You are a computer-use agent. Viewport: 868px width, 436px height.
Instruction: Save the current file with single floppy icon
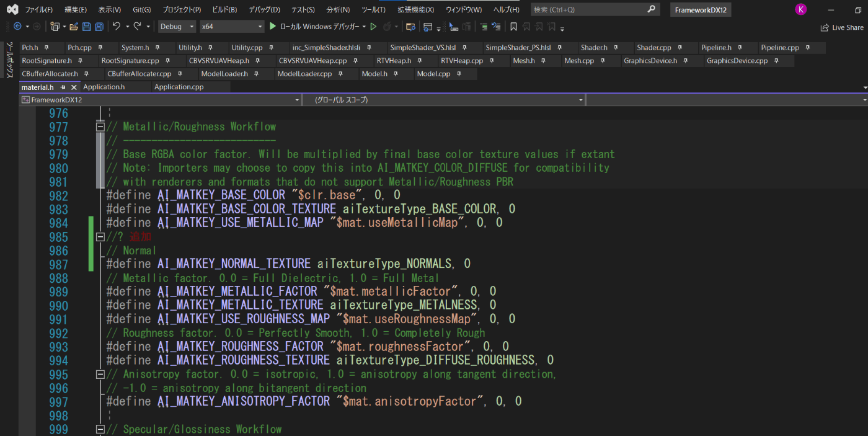tap(86, 26)
